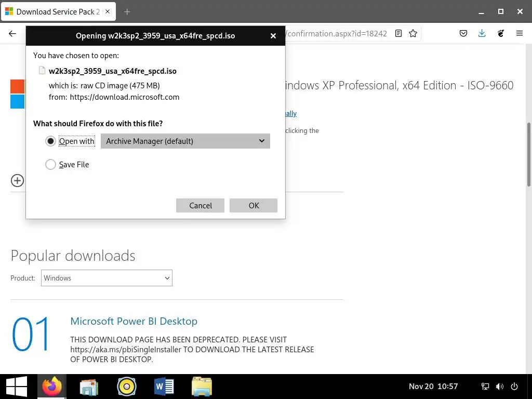The width and height of the screenshot is (532, 399).
Task: Close the Download Service Pack tab
Action: pos(108,11)
